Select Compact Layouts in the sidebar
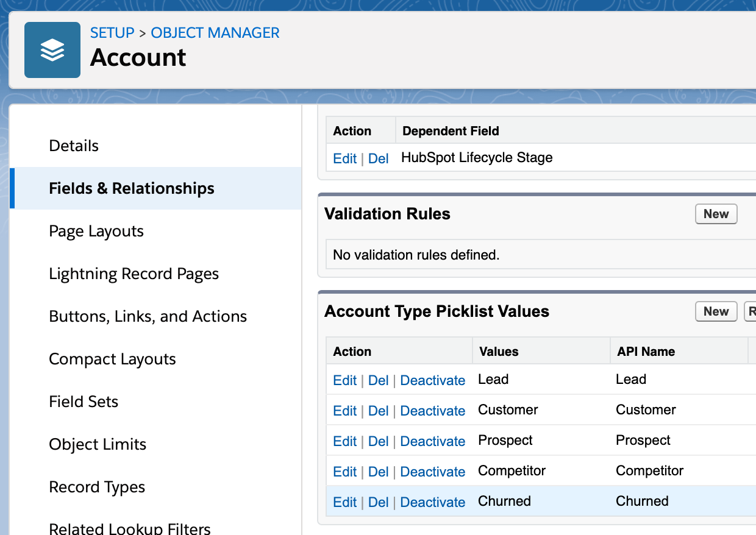 click(112, 359)
